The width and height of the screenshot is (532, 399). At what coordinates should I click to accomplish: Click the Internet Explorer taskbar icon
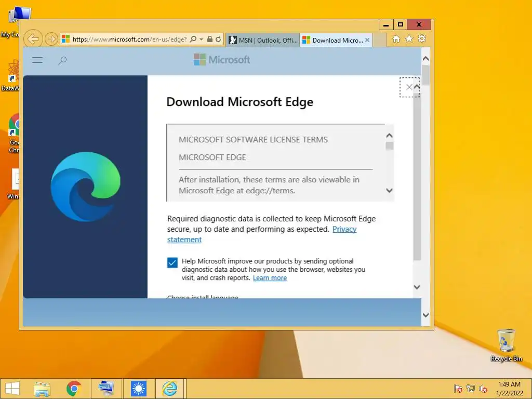170,389
